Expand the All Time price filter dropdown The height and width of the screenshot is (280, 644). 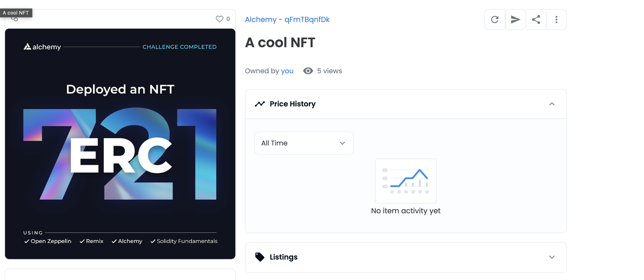(x=303, y=143)
